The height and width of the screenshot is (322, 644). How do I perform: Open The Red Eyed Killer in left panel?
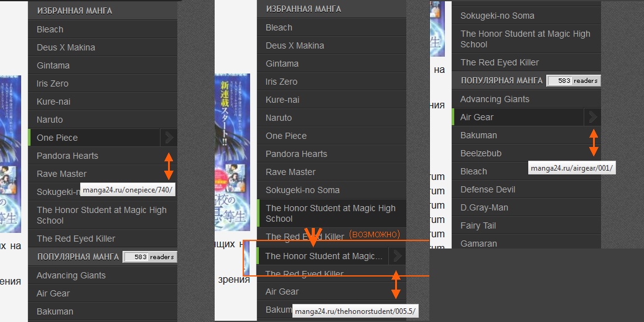coord(103,239)
